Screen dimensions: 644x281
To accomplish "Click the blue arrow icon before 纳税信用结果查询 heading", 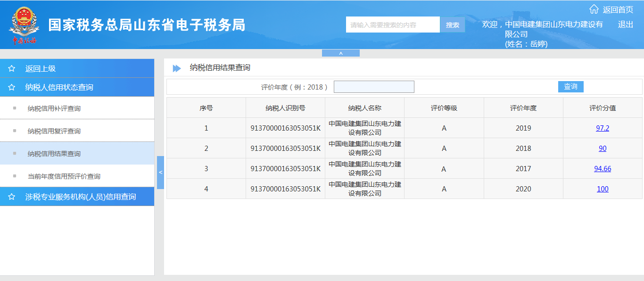I will [177, 67].
